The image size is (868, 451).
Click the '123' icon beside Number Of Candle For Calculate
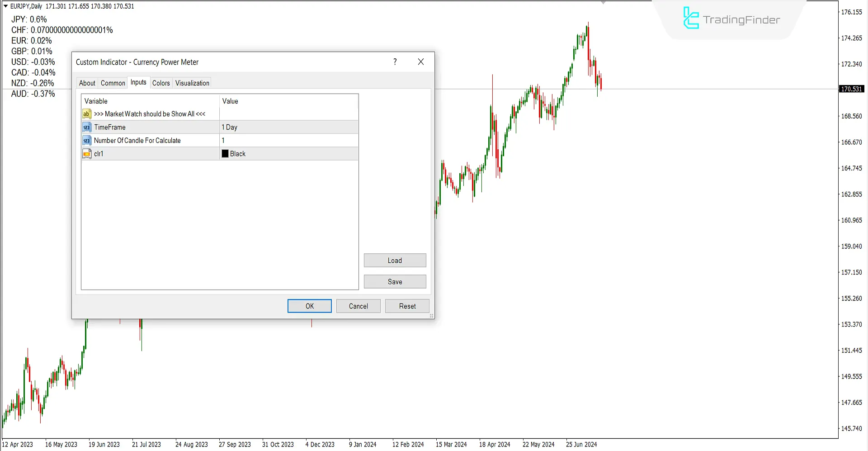(x=87, y=140)
